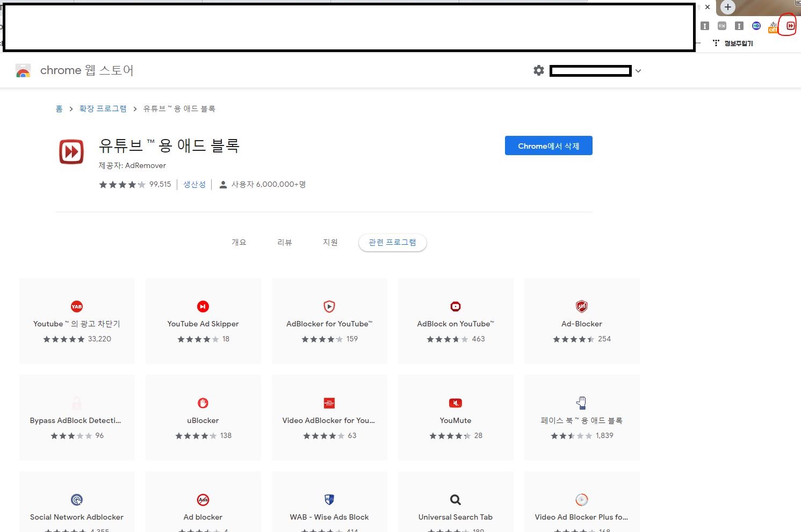Click the WAB - Wise Ads Block icon
This screenshot has width=801, height=532.
click(329, 500)
